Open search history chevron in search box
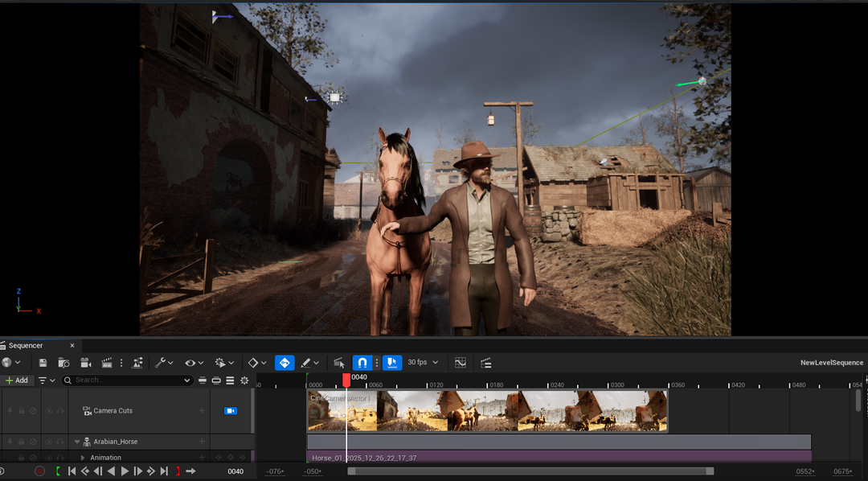 (x=186, y=380)
